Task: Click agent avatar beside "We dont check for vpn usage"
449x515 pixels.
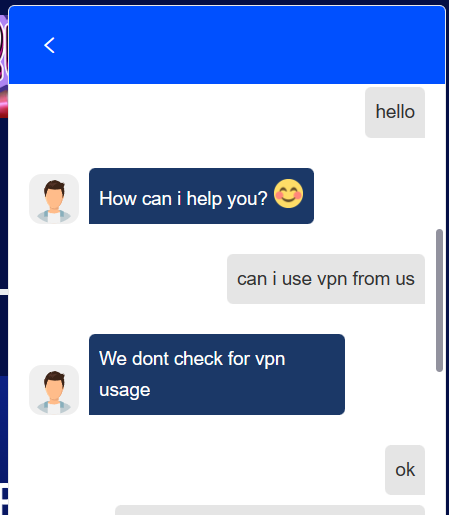Action: tap(54, 390)
